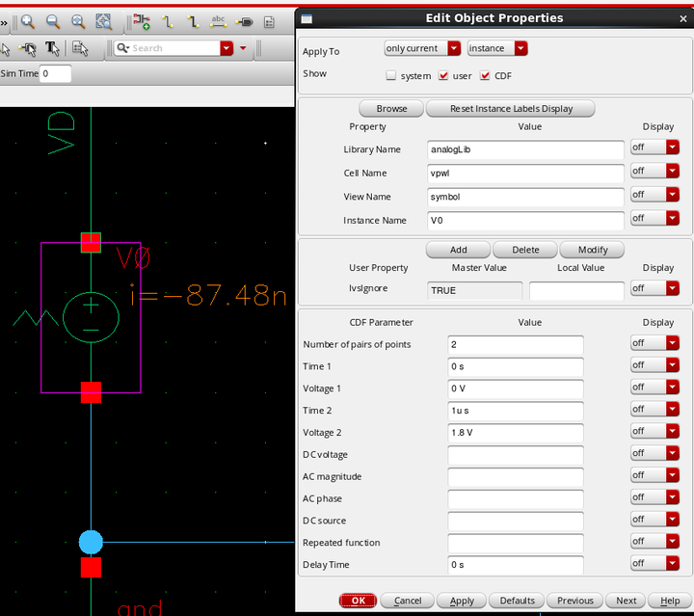Open the Search field dropdown arrow
Viewport: 694px width, 616px height.
227,48
